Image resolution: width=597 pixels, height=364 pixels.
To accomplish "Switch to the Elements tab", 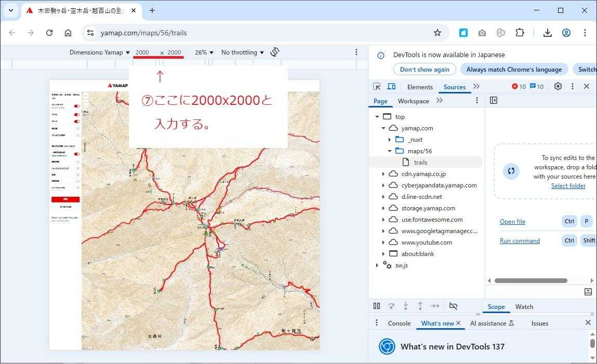I will pyautogui.click(x=420, y=87).
